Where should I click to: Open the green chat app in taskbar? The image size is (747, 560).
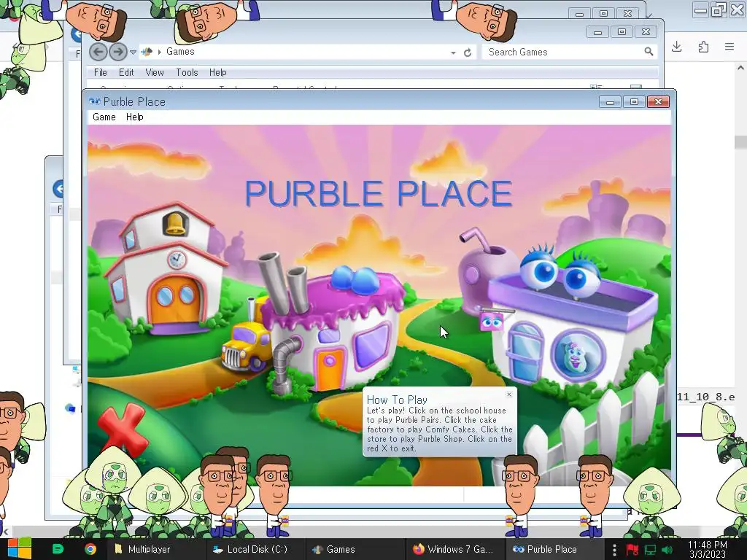58,549
